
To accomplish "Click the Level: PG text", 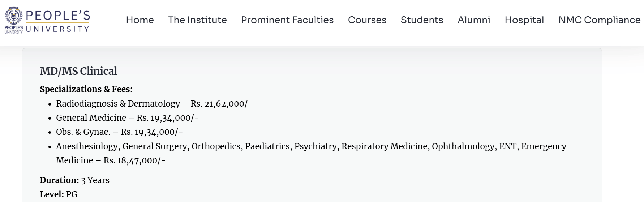I will pyautogui.click(x=59, y=194).
